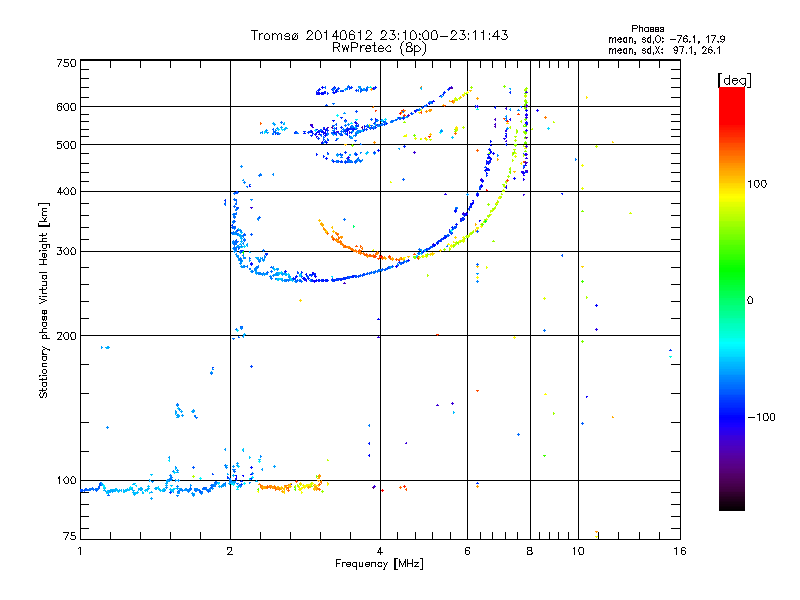Click x-axis tick label '1'

[80, 551]
